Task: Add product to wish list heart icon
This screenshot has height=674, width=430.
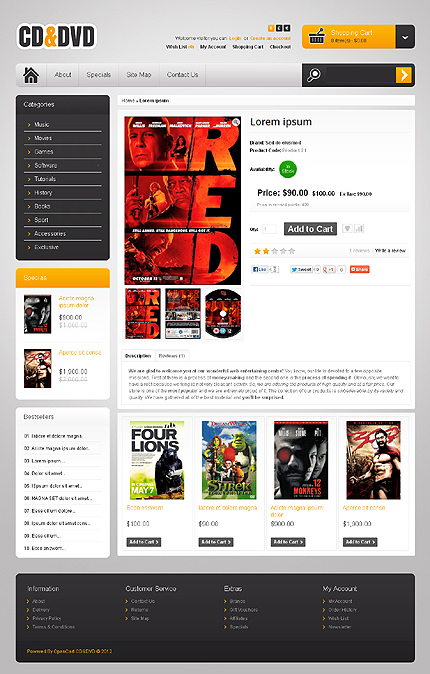Action: (x=347, y=229)
